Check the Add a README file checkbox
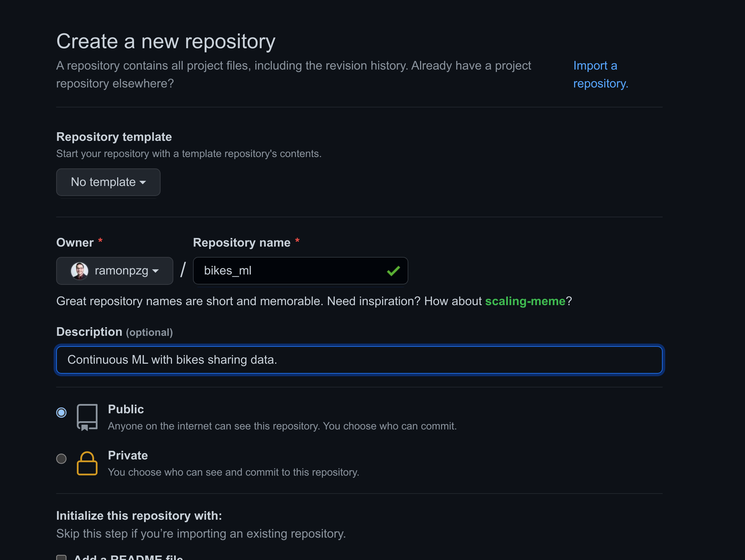The width and height of the screenshot is (745, 560). pos(61,558)
